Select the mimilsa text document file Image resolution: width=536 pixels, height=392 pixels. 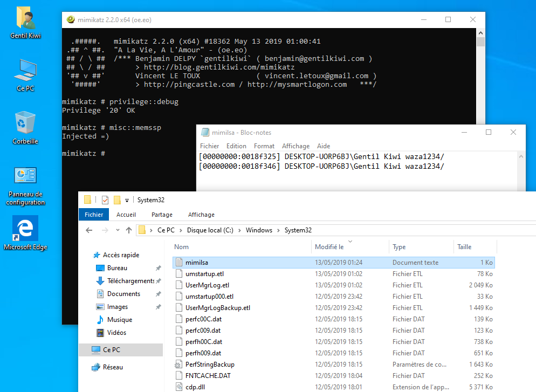tap(334, 263)
